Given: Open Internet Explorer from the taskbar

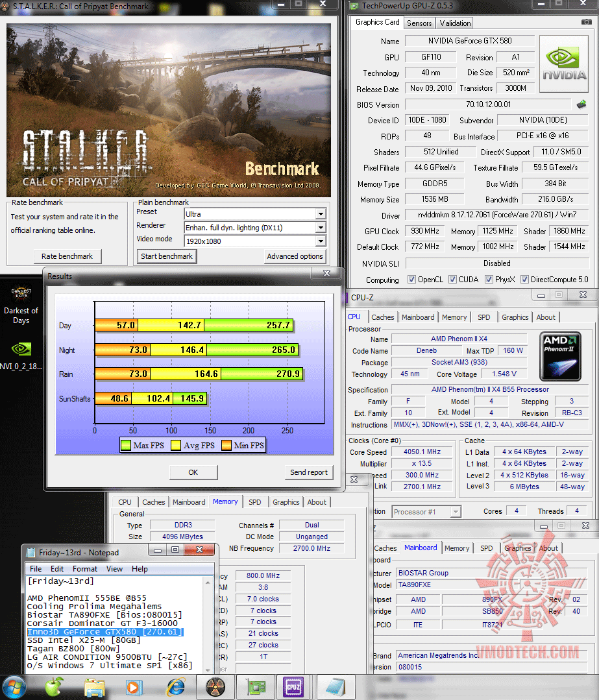Looking at the screenshot, I should pos(175,688).
